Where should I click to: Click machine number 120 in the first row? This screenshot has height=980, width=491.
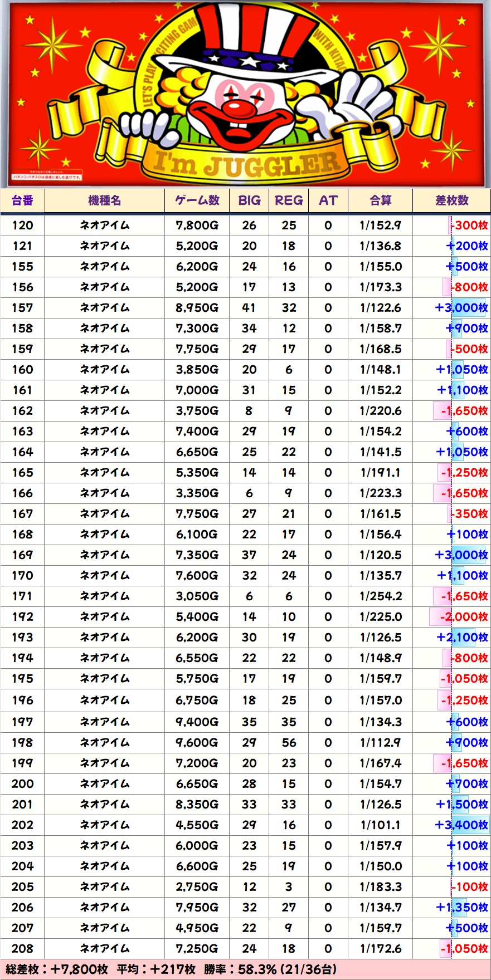(22, 226)
